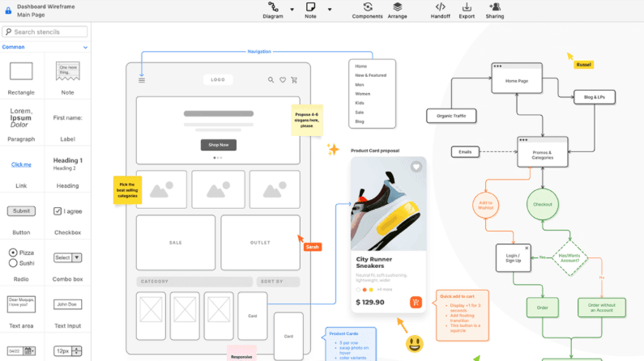Click the date picker stencil calendar icon
Image resolution: width=644 pixels, height=361 pixels.
28,351
